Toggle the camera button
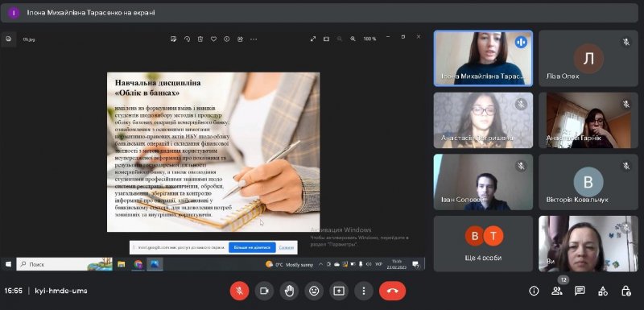This screenshot has height=310, width=644. click(264, 291)
